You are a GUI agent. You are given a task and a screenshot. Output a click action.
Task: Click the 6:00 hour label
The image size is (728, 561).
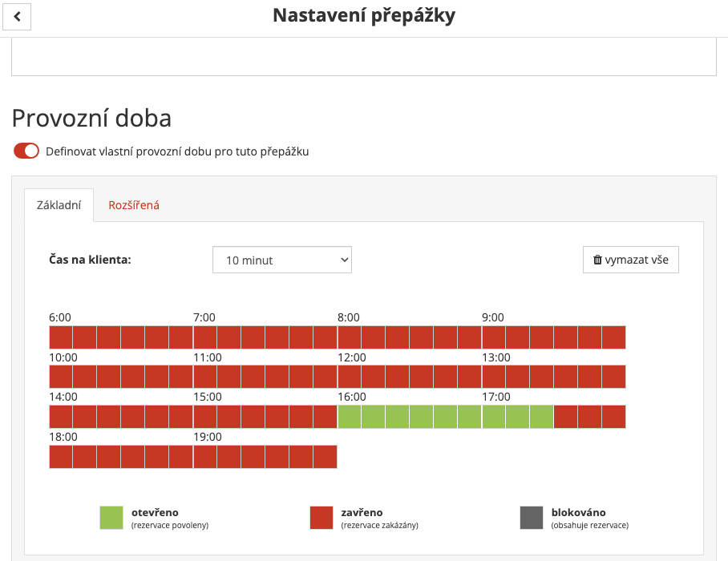tap(60, 317)
